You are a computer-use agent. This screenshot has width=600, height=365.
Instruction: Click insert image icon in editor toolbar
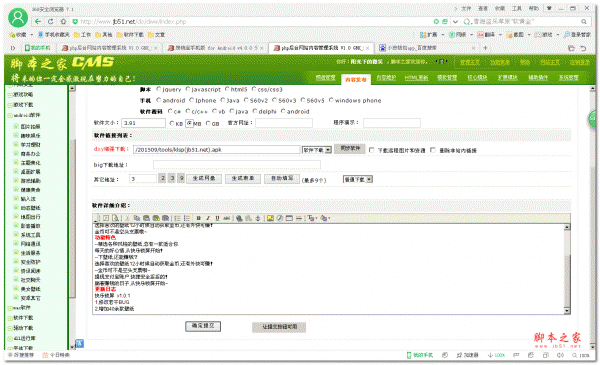(270, 218)
